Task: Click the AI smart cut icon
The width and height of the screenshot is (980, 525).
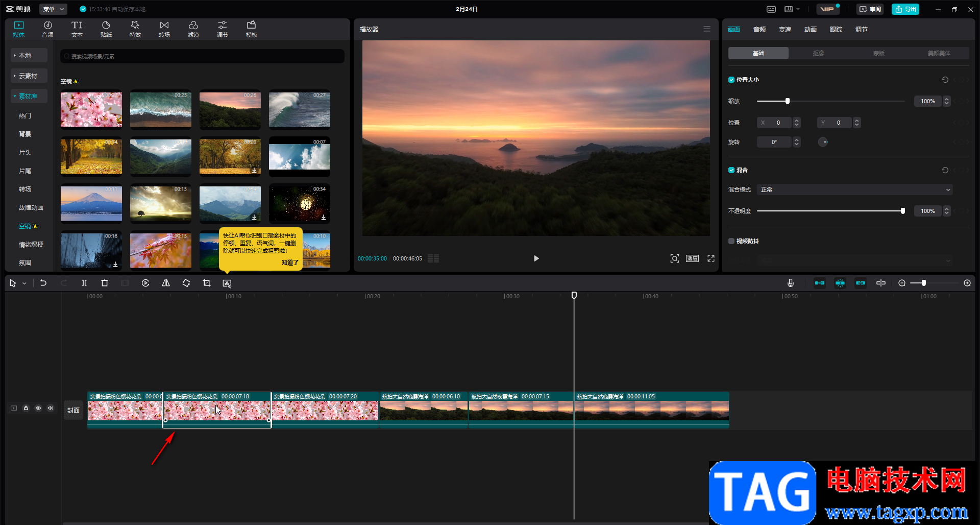Action: point(227,283)
